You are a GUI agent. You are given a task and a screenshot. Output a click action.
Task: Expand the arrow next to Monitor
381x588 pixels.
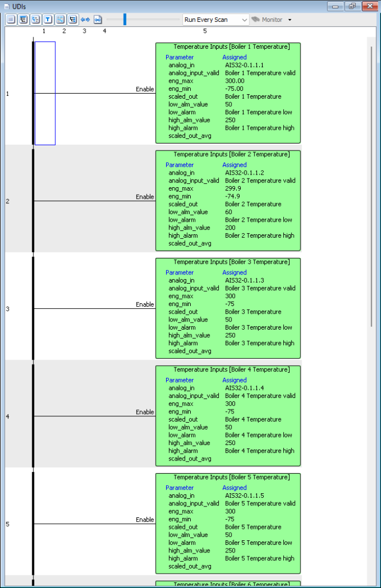click(x=290, y=20)
